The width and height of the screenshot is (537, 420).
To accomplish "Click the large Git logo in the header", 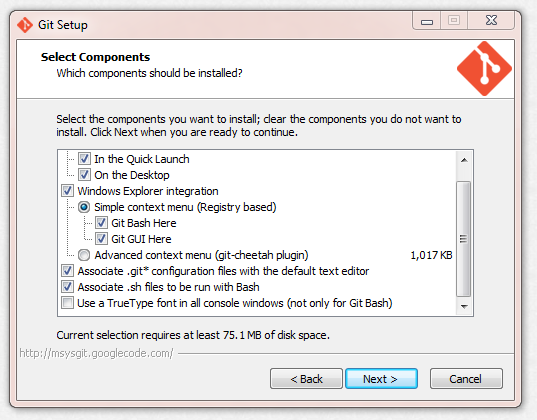I will click(x=484, y=69).
